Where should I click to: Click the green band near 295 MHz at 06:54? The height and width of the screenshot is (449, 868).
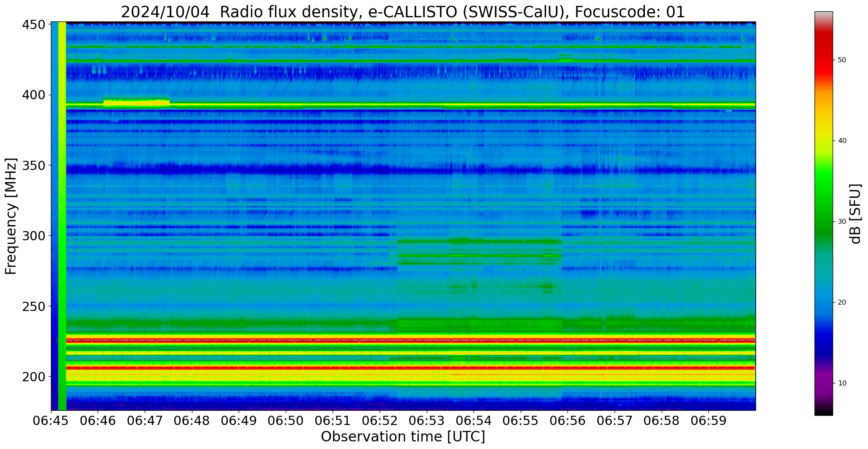[480, 242]
